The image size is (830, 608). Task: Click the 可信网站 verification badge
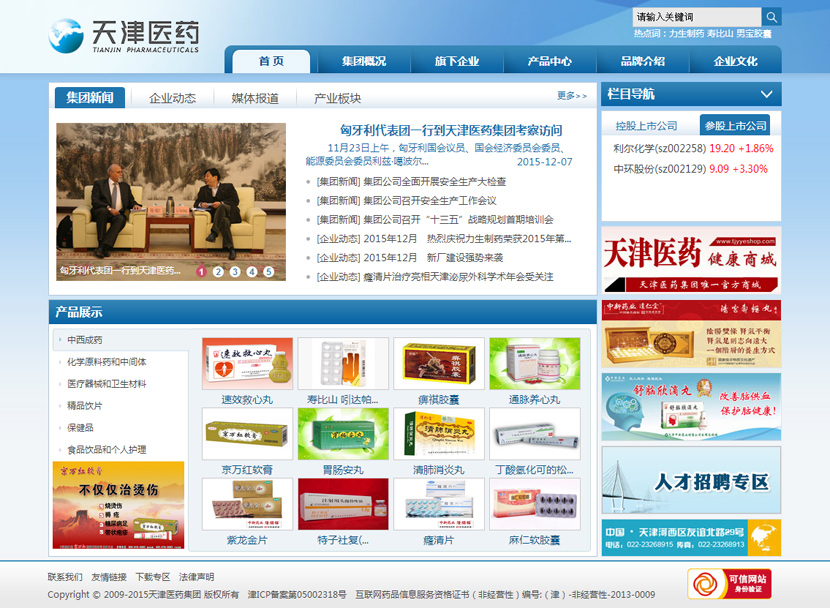[x=729, y=584]
